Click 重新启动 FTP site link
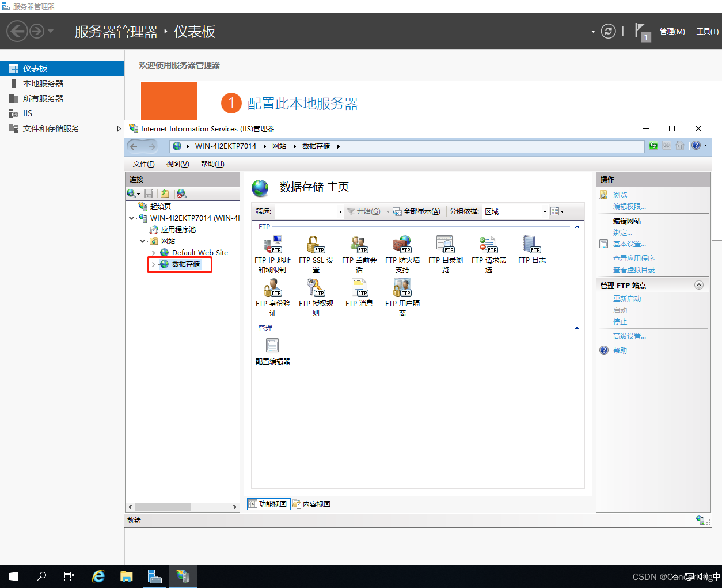 coord(627,299)
